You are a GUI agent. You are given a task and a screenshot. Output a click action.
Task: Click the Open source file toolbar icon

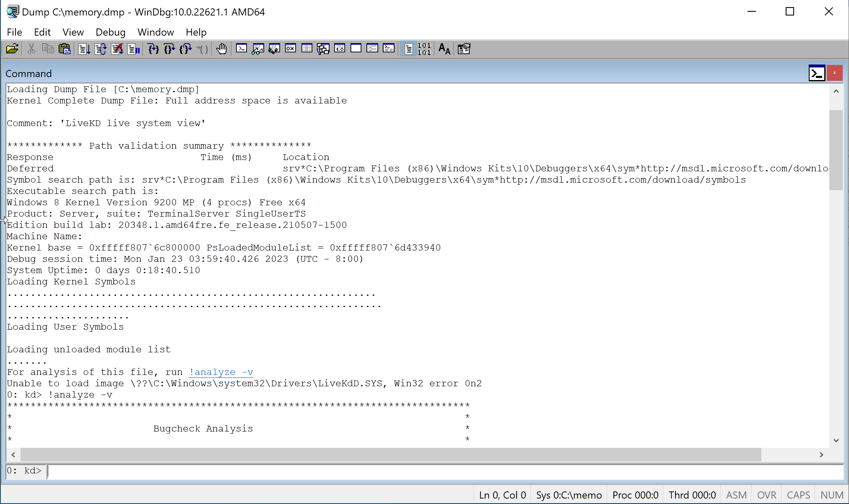pos(12,49)
